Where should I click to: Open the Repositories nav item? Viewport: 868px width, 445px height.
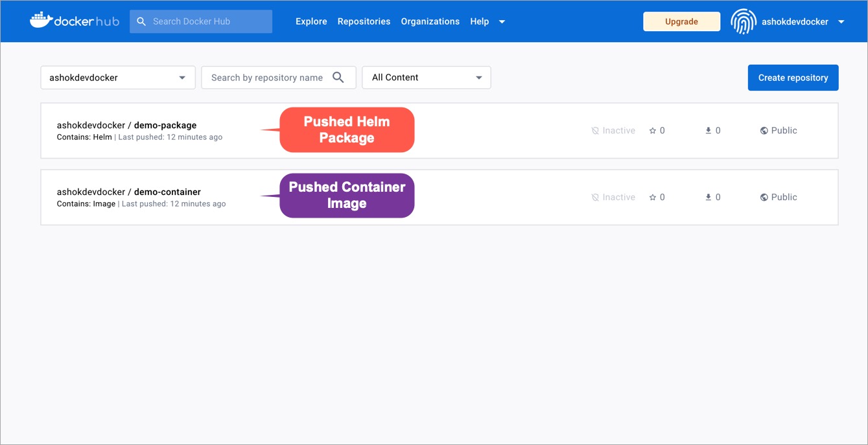pos(364,21)
